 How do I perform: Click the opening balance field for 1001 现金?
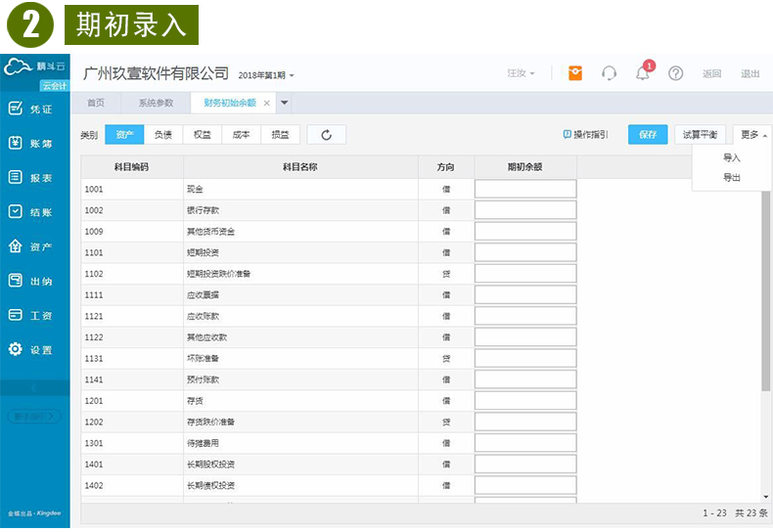pyautogui.click(x=525, y=189)
